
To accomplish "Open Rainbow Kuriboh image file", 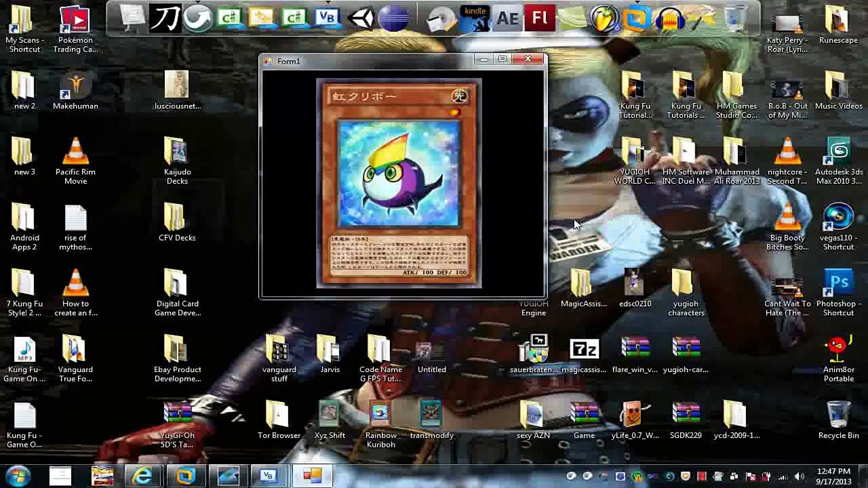I will 380,424.
